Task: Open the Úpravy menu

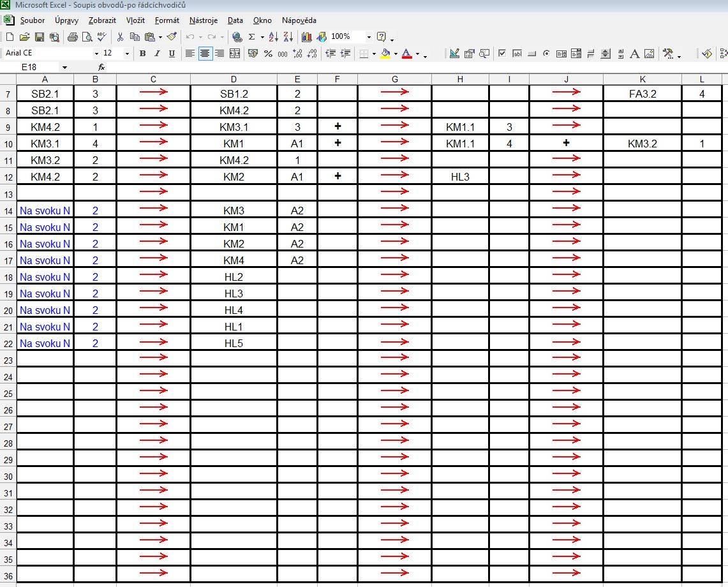Action: 66,20
